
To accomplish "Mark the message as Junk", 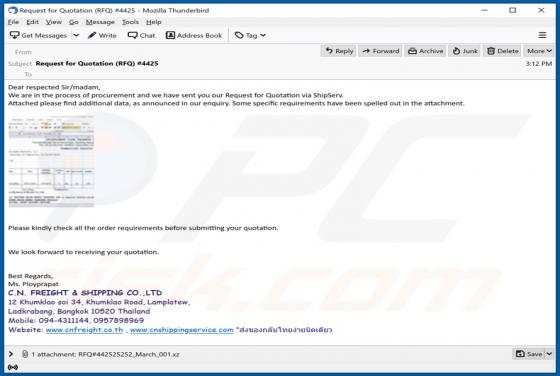I will [465, 51].
